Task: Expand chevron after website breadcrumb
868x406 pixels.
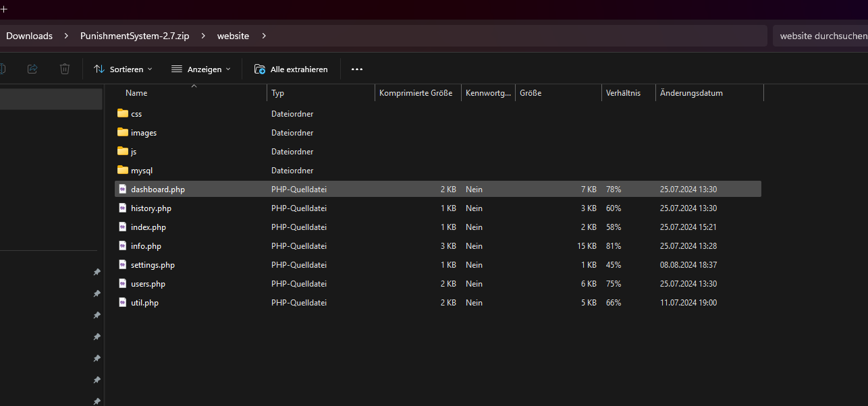Action: click(x=264, y=36)
